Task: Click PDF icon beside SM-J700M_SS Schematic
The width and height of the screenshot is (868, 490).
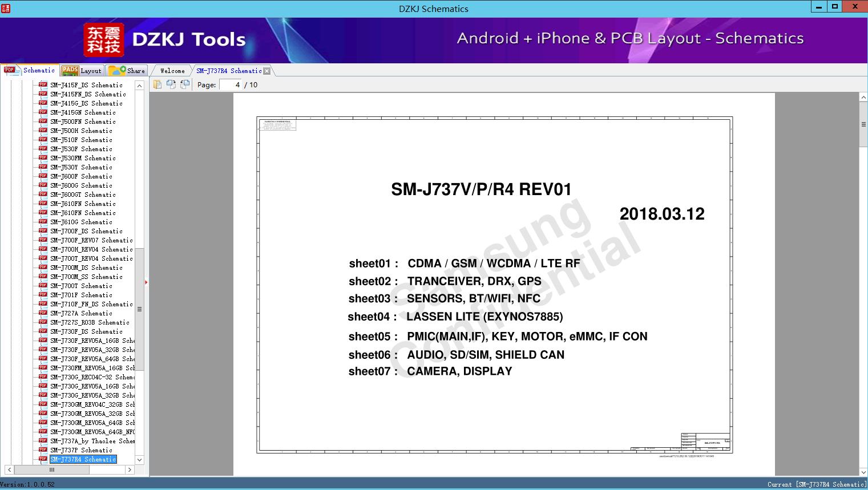Action: (x=43, y=276)
